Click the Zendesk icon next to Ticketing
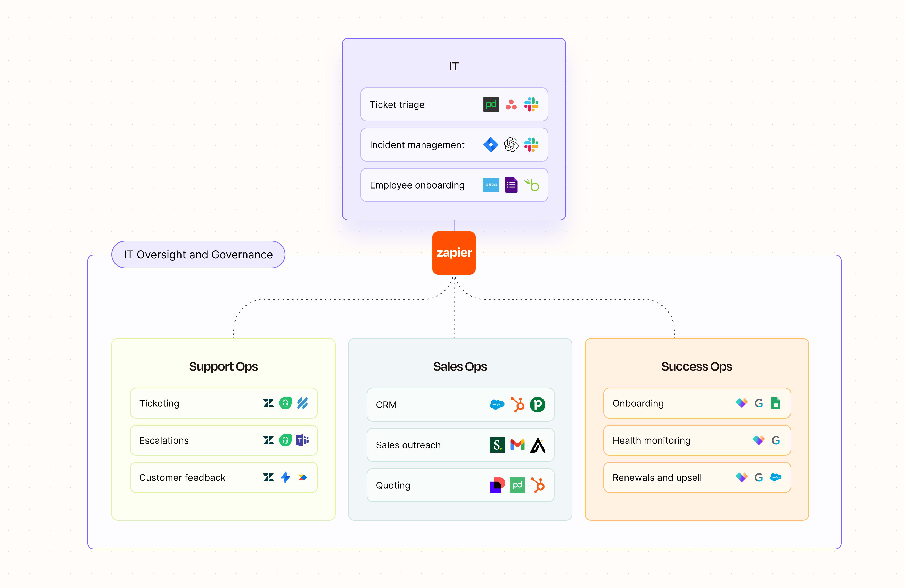The image size is (905, 588). (x=268, y=403)
